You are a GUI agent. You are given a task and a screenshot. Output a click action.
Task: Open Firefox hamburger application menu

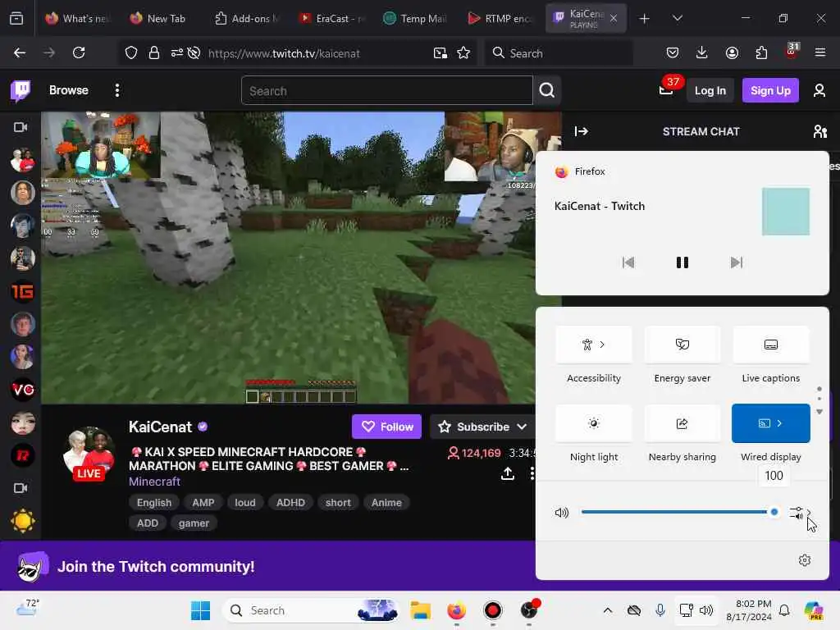tap(820, 52)
